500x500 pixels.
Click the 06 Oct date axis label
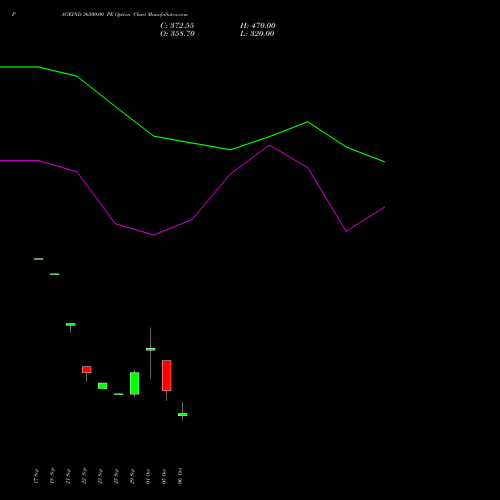point(180,476)
